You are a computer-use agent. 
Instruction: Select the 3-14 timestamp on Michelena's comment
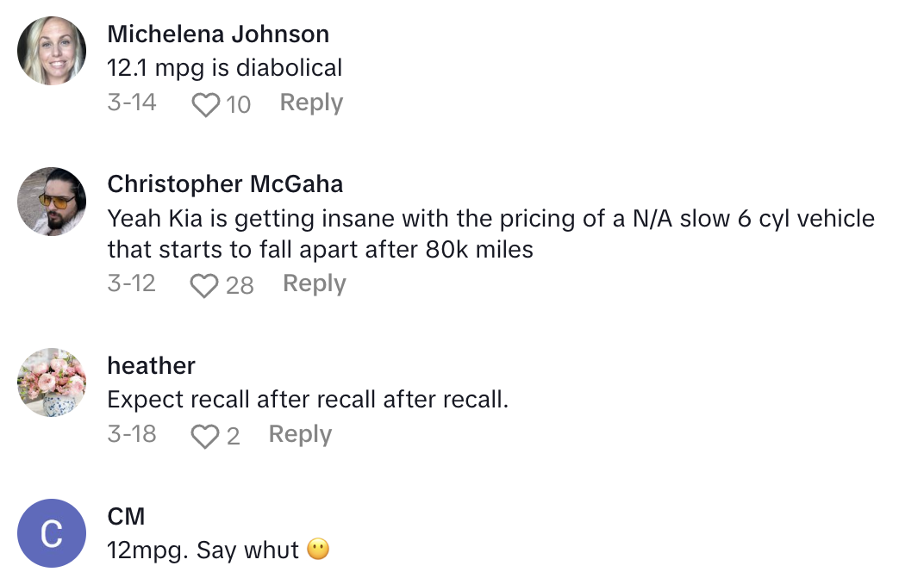click(131, 103)
